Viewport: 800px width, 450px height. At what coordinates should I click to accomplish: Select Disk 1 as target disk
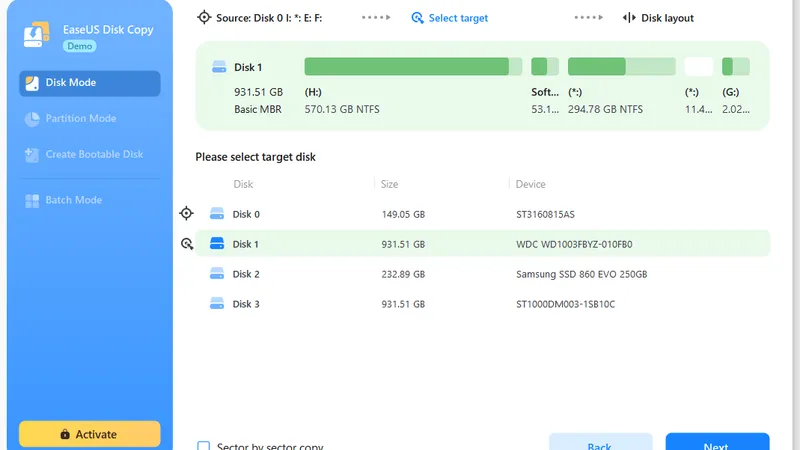(483, 243)
